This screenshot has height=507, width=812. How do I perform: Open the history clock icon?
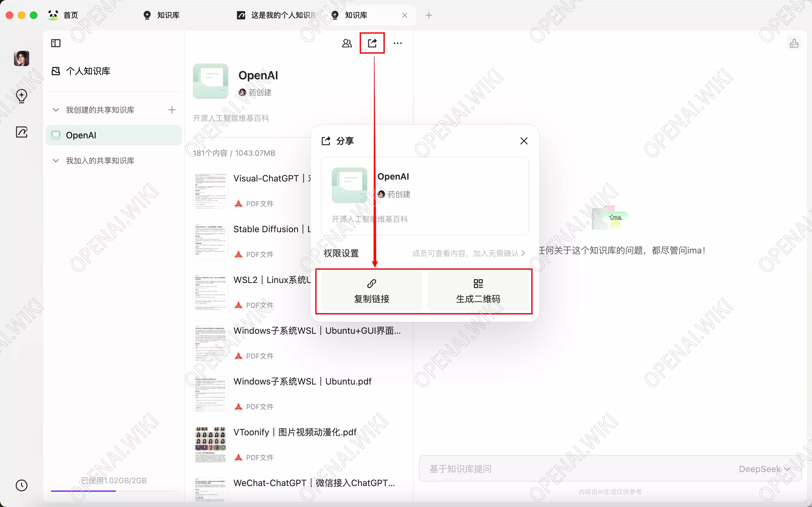point(22,485)
